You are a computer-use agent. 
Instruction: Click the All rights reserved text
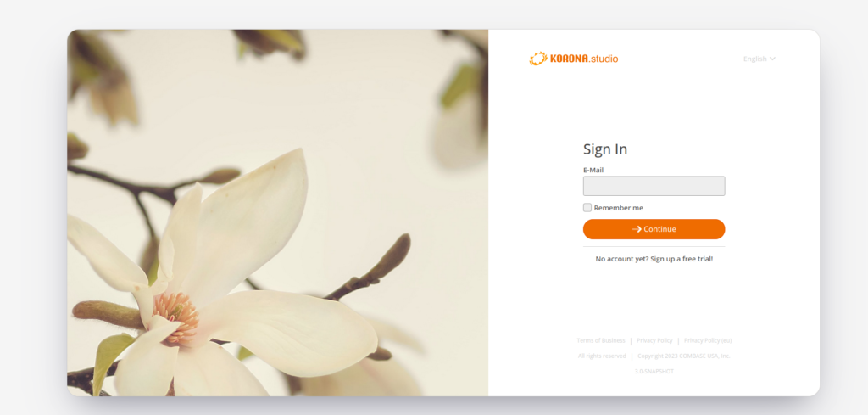tap(602, 356)
